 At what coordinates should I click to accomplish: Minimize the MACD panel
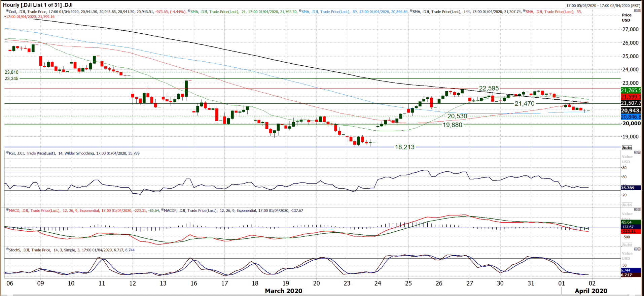pos(636,209)
